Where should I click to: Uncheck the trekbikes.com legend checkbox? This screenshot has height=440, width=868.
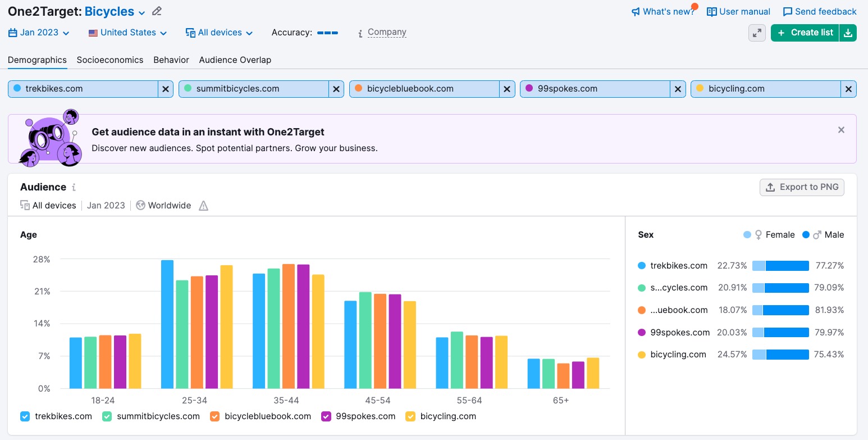[25, 416]
